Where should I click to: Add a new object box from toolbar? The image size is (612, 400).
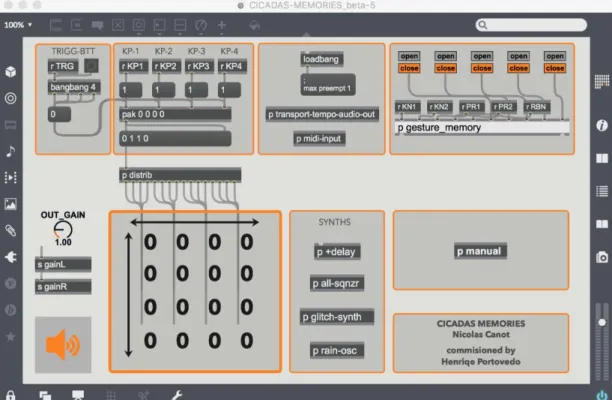pyautogui.click(x=56, y=25)
